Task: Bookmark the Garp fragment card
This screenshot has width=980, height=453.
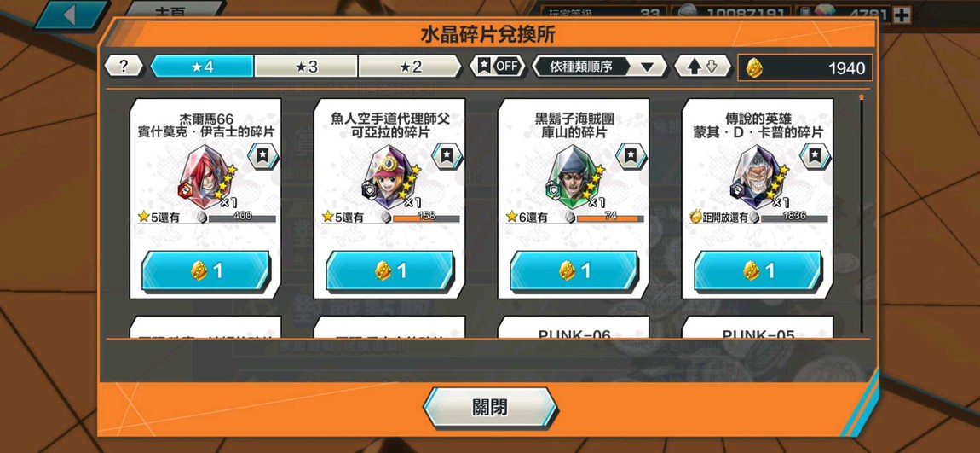Action: click(815, 156)
